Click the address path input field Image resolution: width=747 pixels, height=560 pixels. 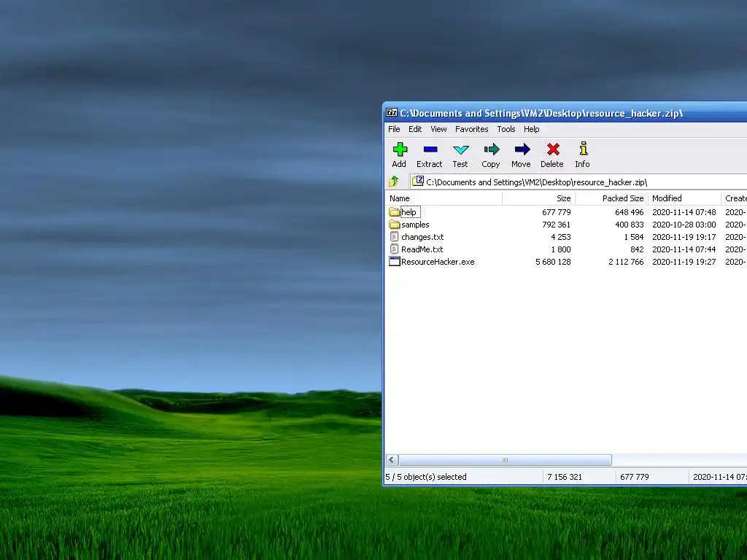pyautogui.click(x=578, y=182)
